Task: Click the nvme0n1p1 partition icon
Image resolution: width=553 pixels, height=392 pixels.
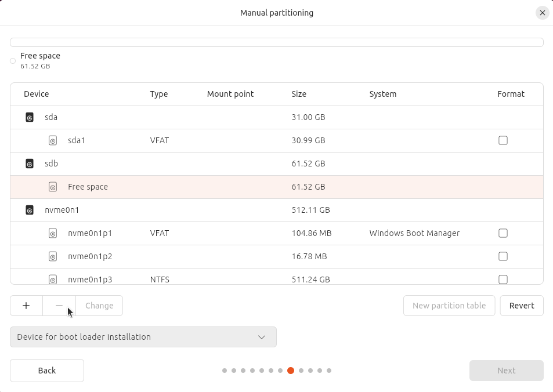Action: click(x=53, y=233)
